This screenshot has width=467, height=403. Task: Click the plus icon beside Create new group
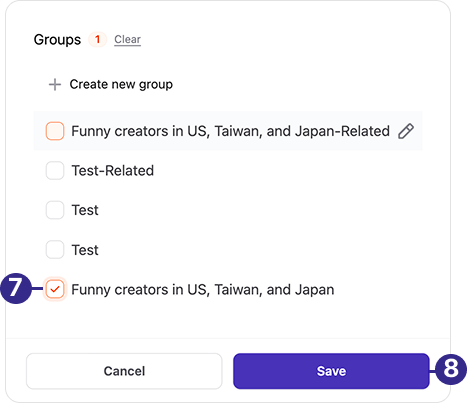(55, 85)
